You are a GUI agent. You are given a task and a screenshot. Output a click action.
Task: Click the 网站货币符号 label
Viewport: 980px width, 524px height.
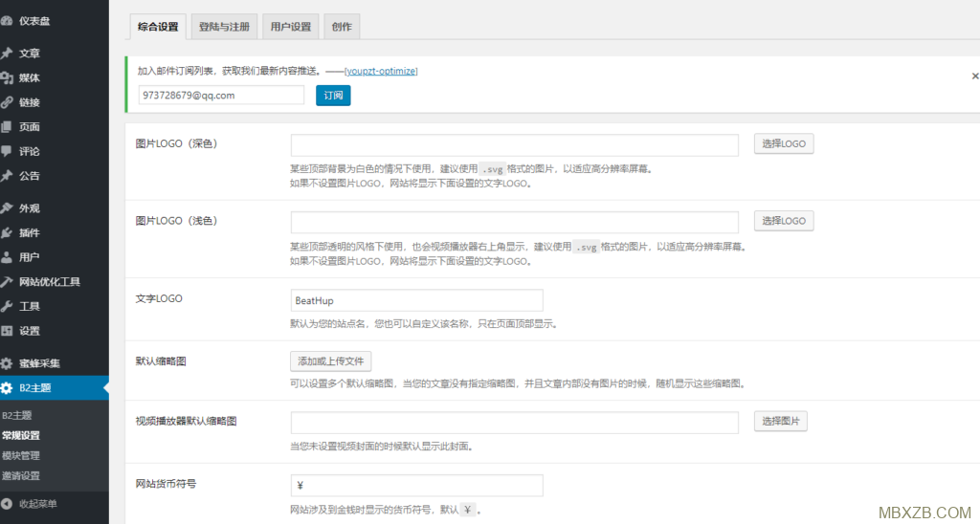166,484
